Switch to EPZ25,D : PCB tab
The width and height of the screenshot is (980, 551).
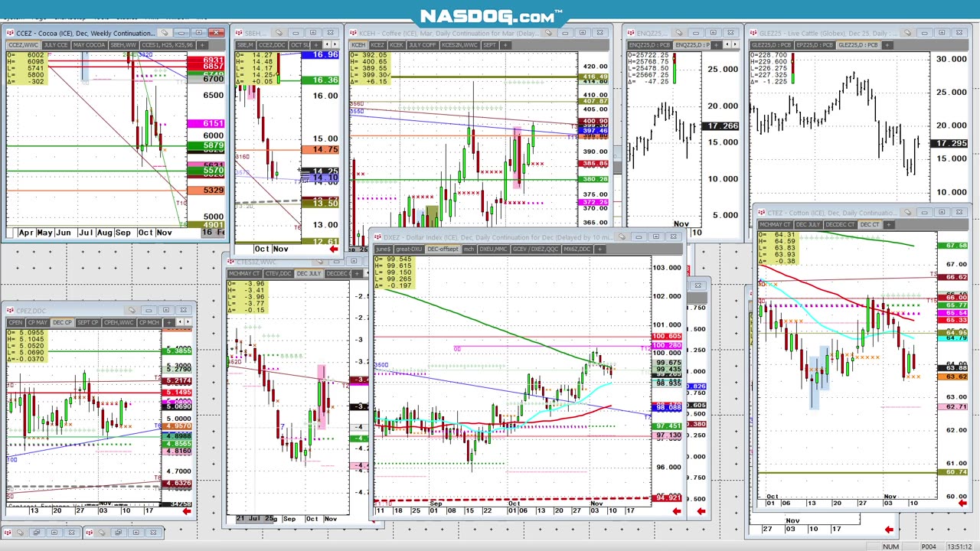(x=815, y=44)
